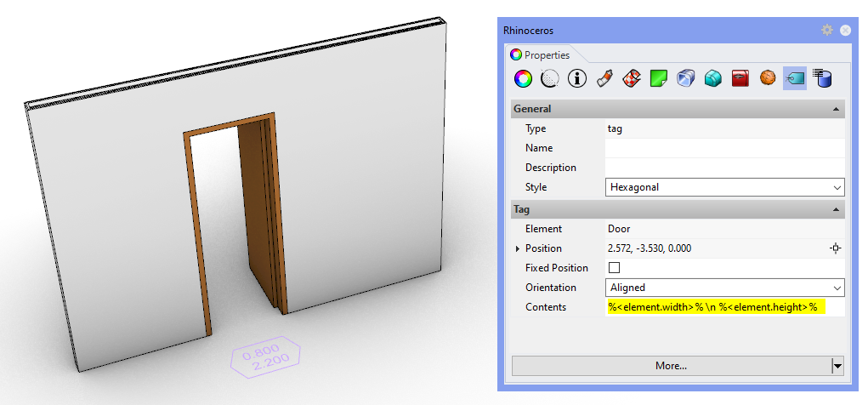Click the green sheet Decals icon
The image size is (868, 405).
659,79
